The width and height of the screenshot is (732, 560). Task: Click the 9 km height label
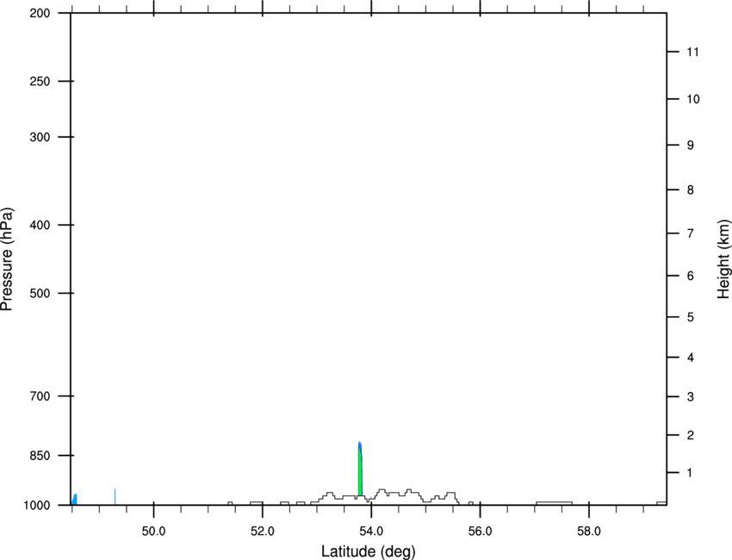[691, 146]
